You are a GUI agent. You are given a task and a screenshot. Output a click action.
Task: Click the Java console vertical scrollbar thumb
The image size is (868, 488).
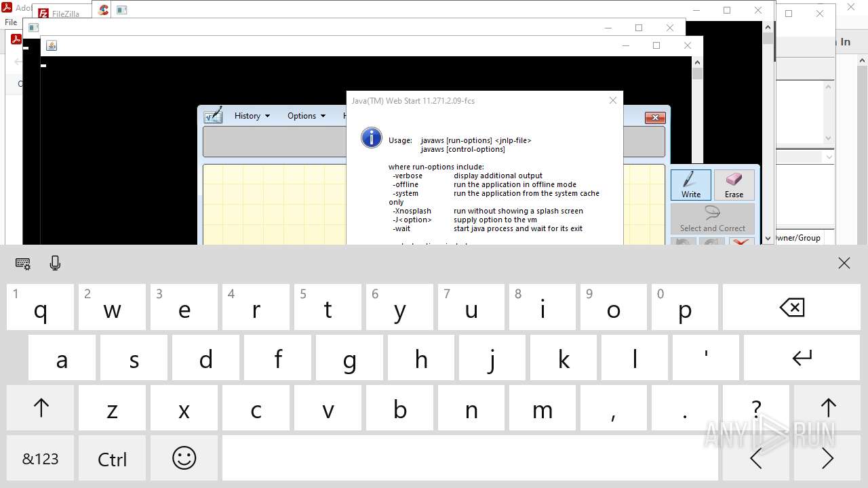pyautogui.click(x=697, y=73)
